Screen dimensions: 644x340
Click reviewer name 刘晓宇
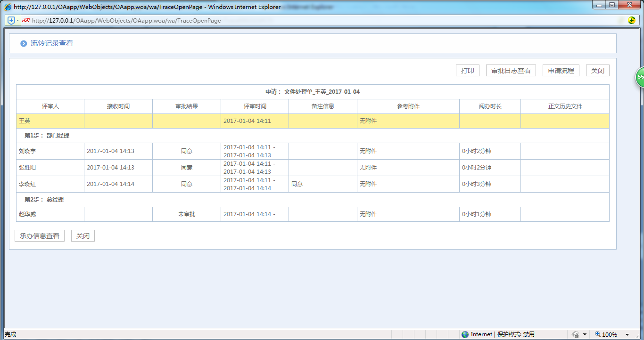(27, 151)
